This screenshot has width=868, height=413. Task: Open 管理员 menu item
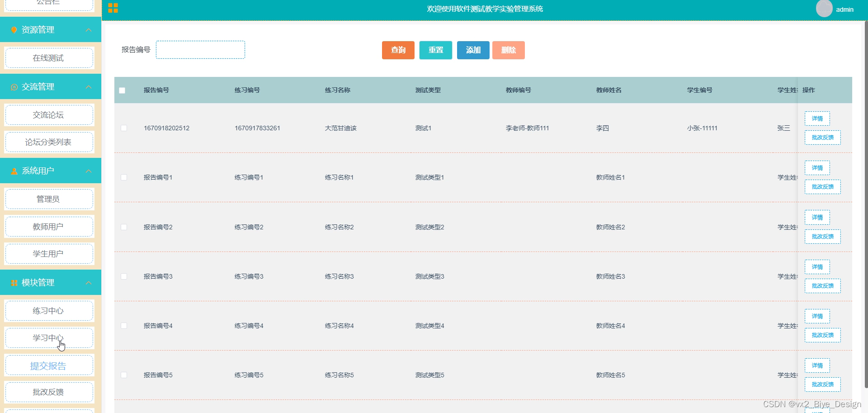click(49, 199)
